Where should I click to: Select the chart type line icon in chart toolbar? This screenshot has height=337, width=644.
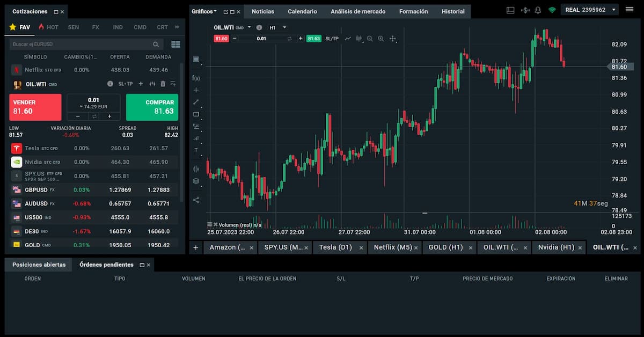pyautogui.click(x=348, y=39)
